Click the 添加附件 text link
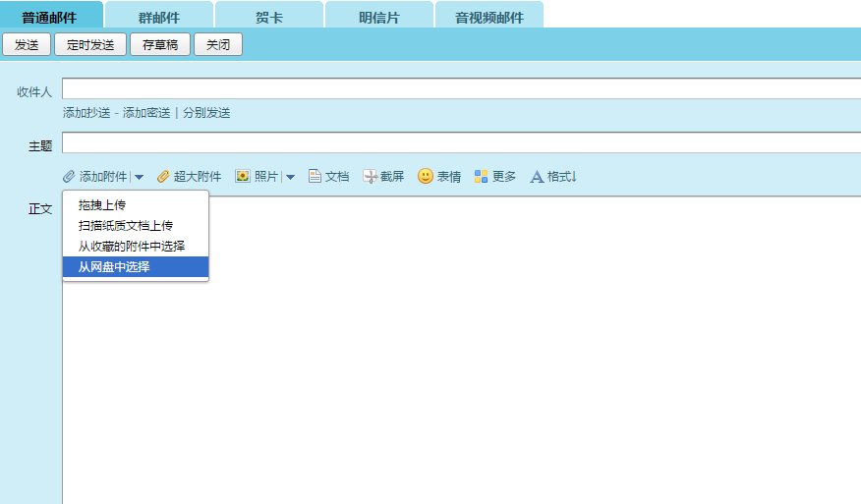 [x=103, y=176]
